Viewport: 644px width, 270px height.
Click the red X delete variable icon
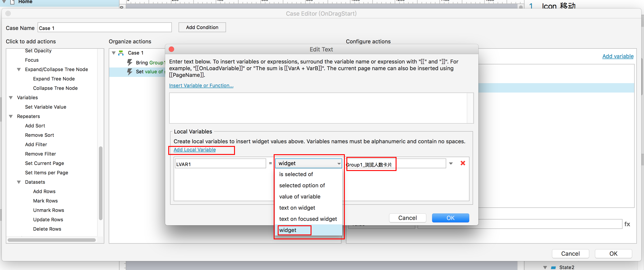463,163
